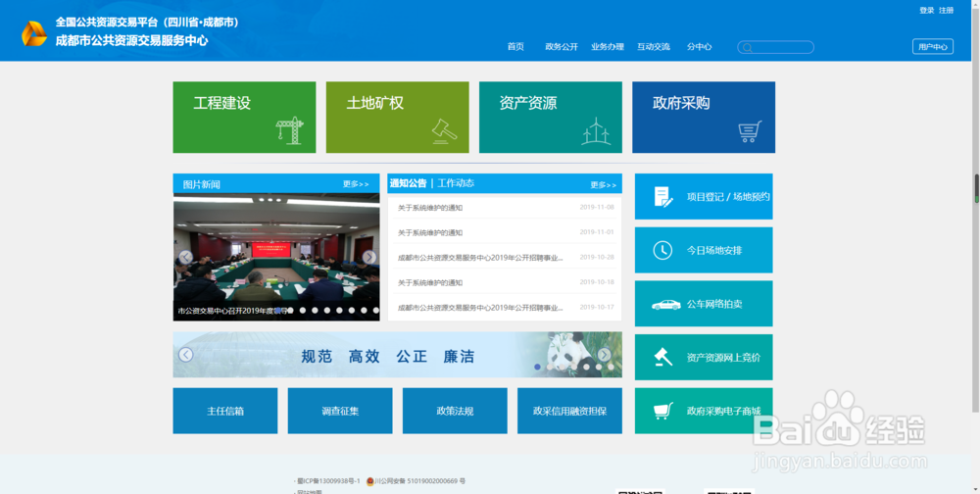Focus the header search input field
Screen dimensions: 980x494
pyautogui.click(x=775, y=47)
